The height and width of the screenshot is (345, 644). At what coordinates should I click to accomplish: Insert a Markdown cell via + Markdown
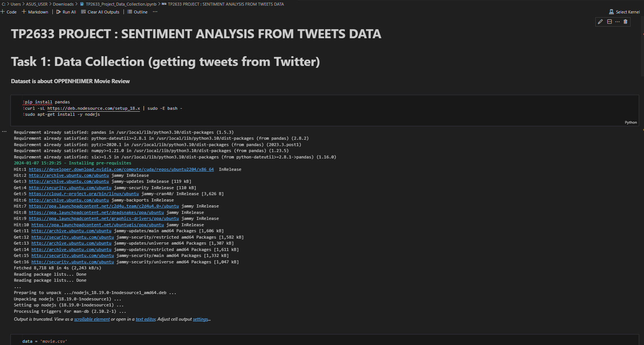tap(35, 12)
